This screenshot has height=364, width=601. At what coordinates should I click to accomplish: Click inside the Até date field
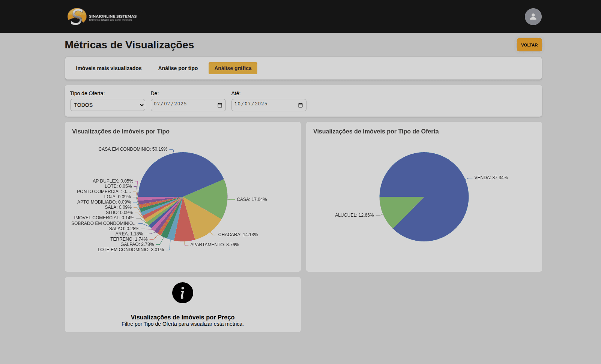coord(261,105)
